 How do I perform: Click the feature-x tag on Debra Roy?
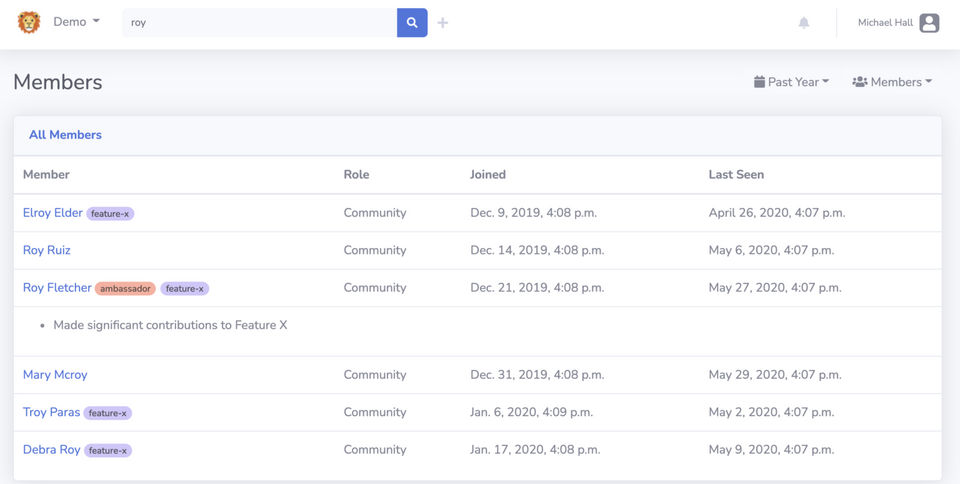(108, 450)
